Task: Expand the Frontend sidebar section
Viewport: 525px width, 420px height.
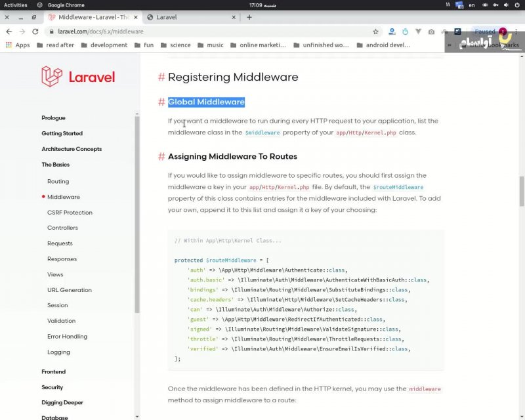Action: click(x=53, y=371)
